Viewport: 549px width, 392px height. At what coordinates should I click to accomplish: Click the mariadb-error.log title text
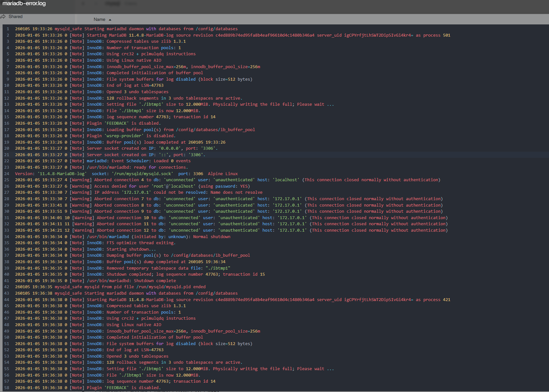pos(24,4)
